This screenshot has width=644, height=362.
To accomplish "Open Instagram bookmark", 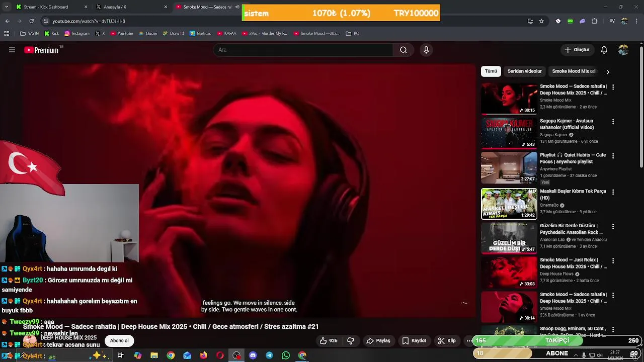I will pyautogui.click(x=76, y=34).
